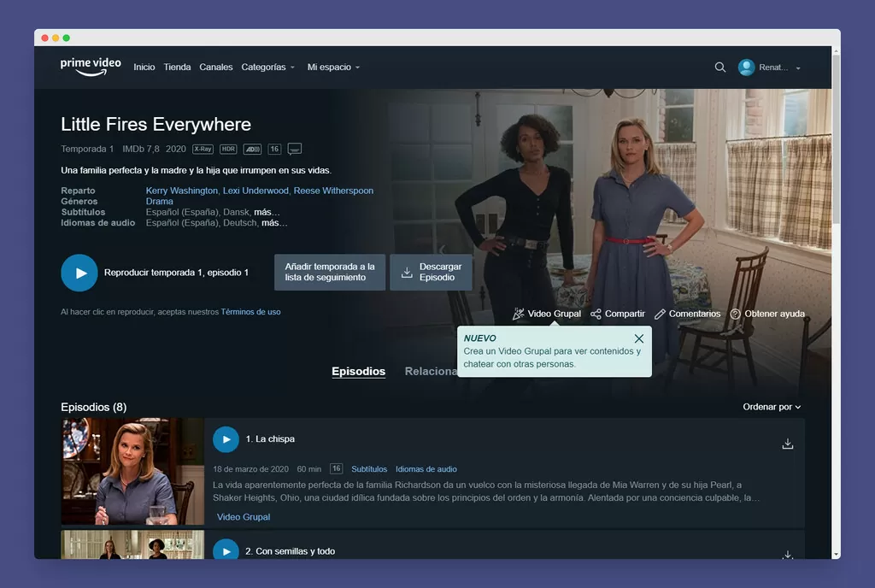Click the Compartir share icon
This screenshot has height=588, width=875.
point(596,314)
